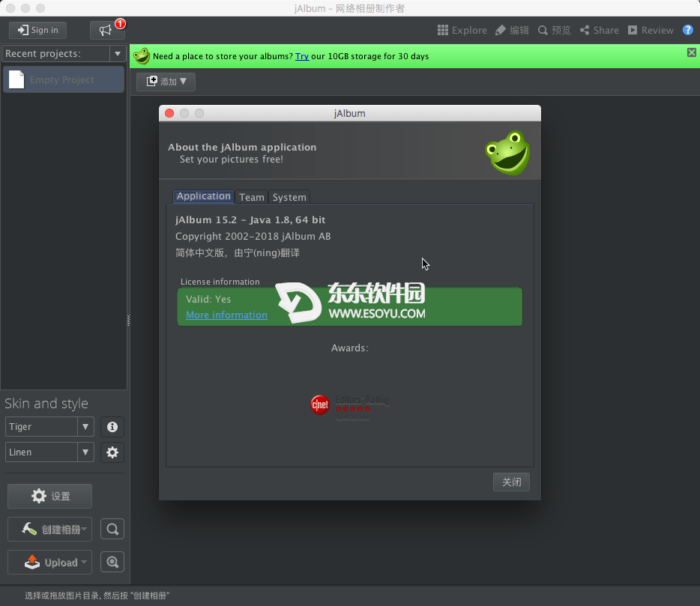Close the jAlbum About dialog with red button
700x606 pixels.
[x=169, y=113]
